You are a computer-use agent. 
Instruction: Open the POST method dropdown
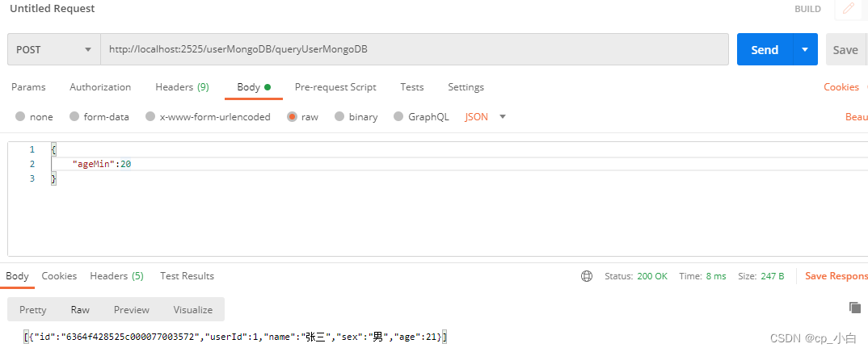53,50
